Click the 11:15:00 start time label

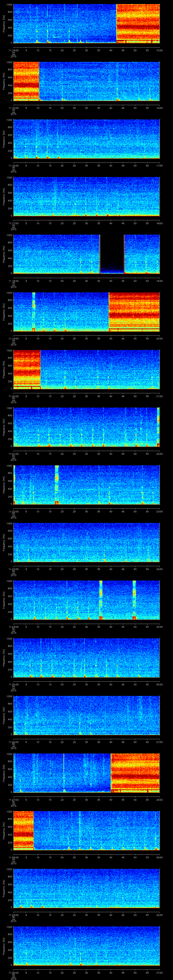tap(13, 108)
